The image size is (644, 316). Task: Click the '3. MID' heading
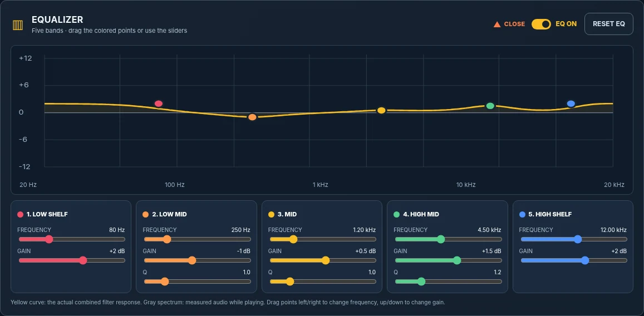tap(287, 214)
